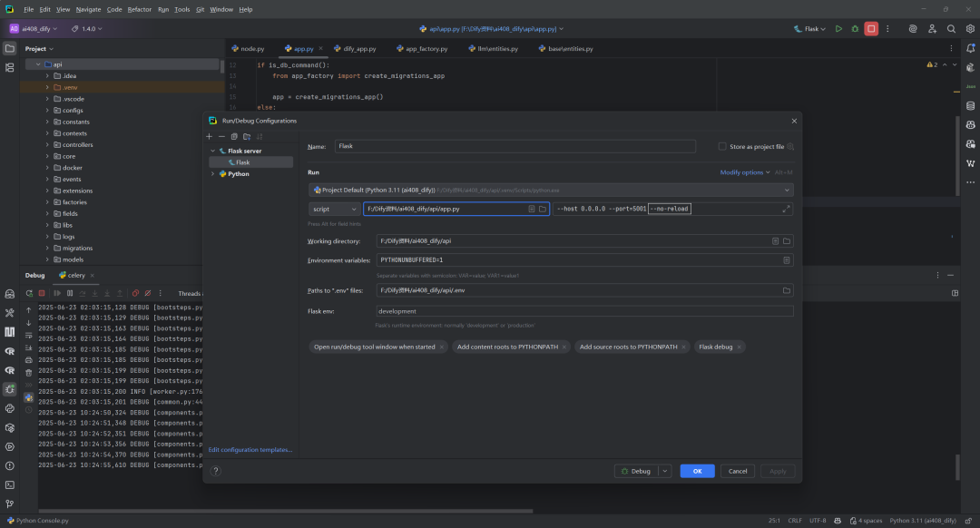
Task: Click the Python 3.11 interpreter status entry
Action: click(x=923, y=521)
